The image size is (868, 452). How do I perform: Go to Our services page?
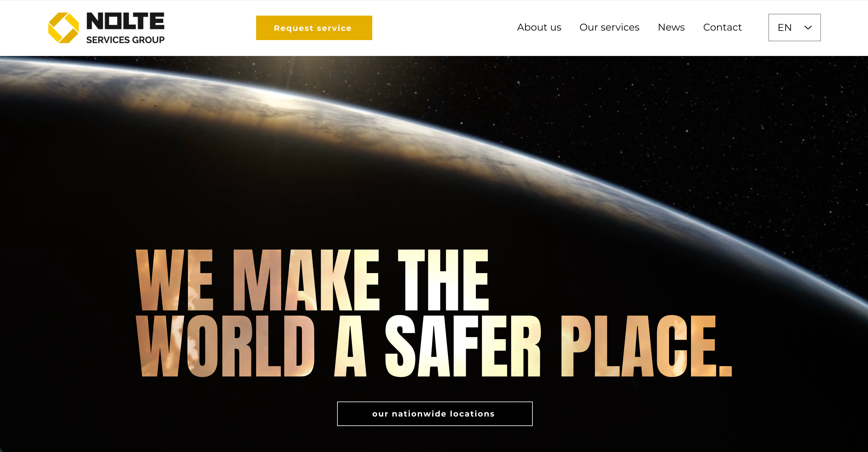point(609,27)
